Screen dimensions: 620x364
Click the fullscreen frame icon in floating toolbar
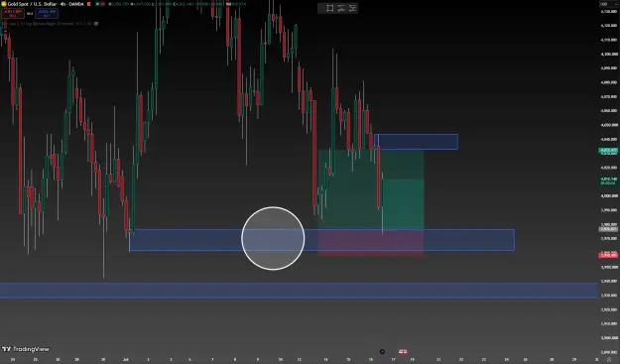329,8
